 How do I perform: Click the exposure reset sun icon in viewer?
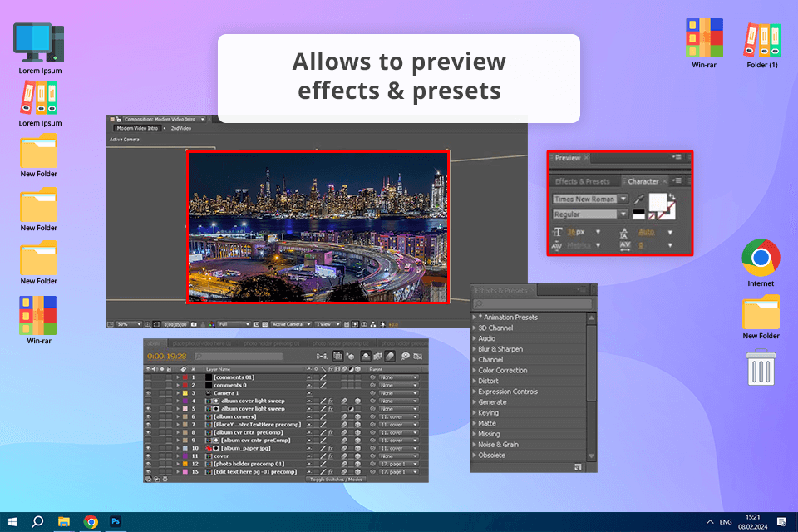[382, 324]
